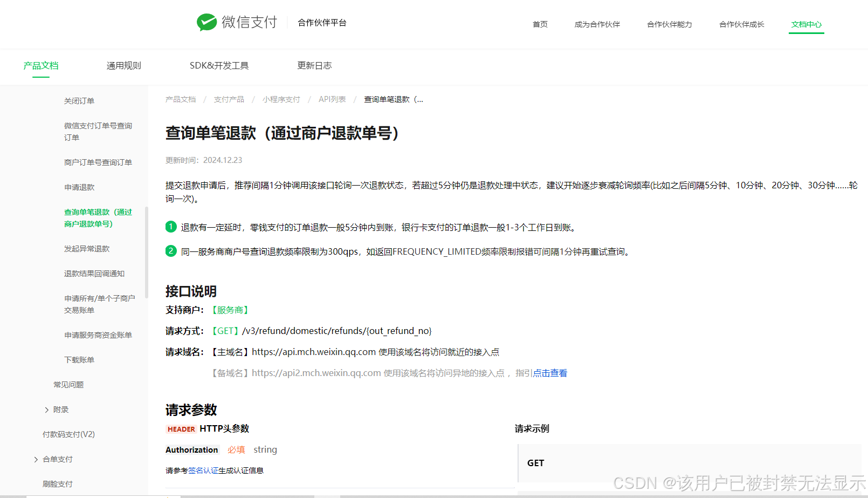Open 微信支付订单号查询订单 sidebar item
This screenshot has width=868, height=498.
click(98, 132)
